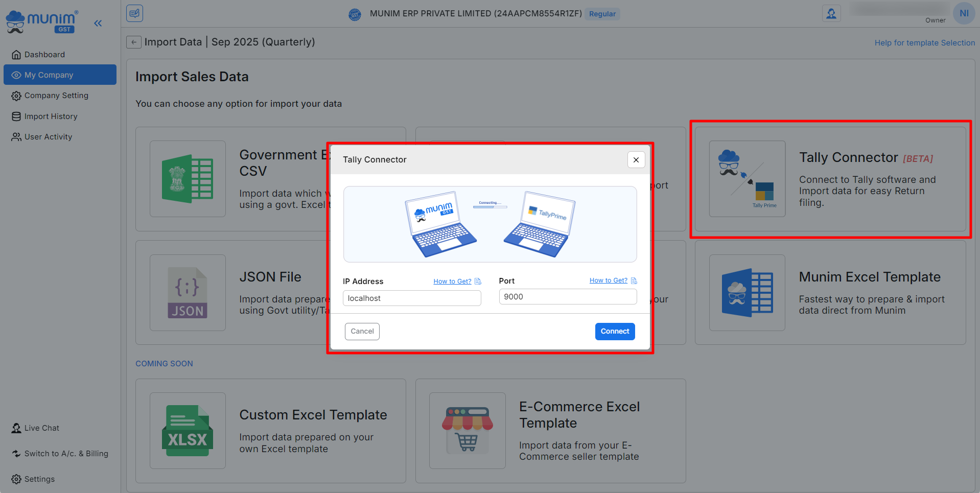Open How to Get link for IP Address
Viewport: 980px width, 493px height.
(x=452, y=281)
